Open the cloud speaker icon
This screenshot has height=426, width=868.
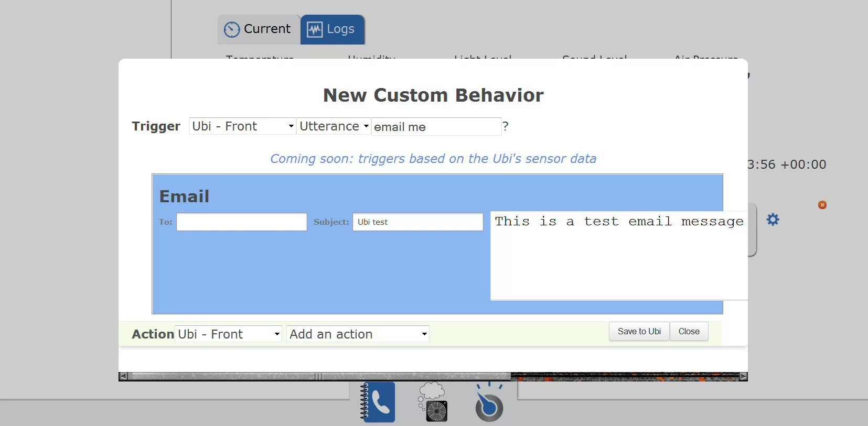tap(433, 402)
